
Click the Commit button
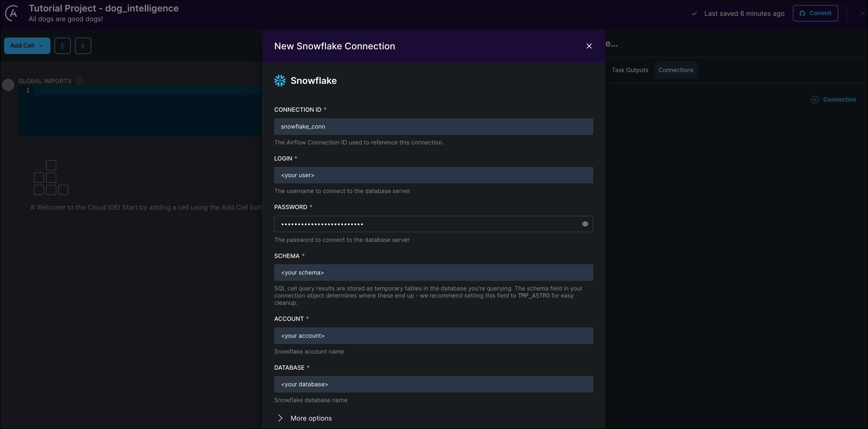point(815,13)
